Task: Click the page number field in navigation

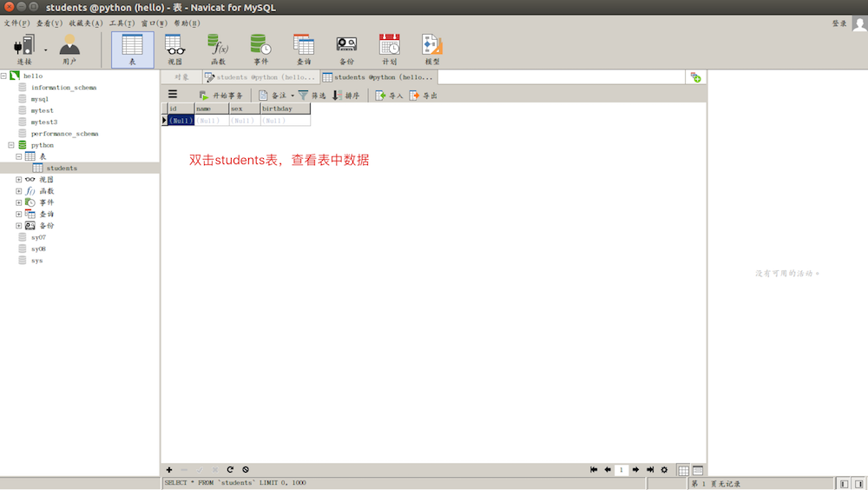Action: coord(621,470)
